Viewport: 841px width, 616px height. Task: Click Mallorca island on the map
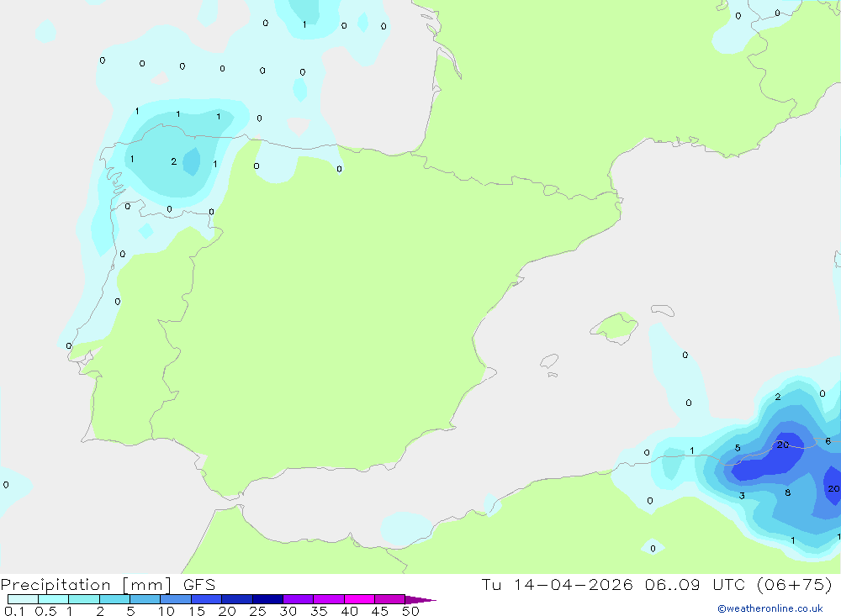point(615,327)
